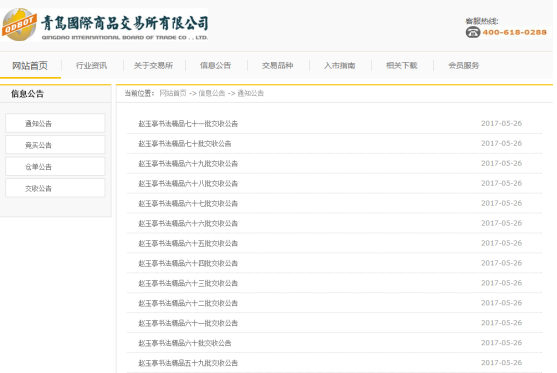Open 交收公告 from the sidebar

[x=55, y=188]
